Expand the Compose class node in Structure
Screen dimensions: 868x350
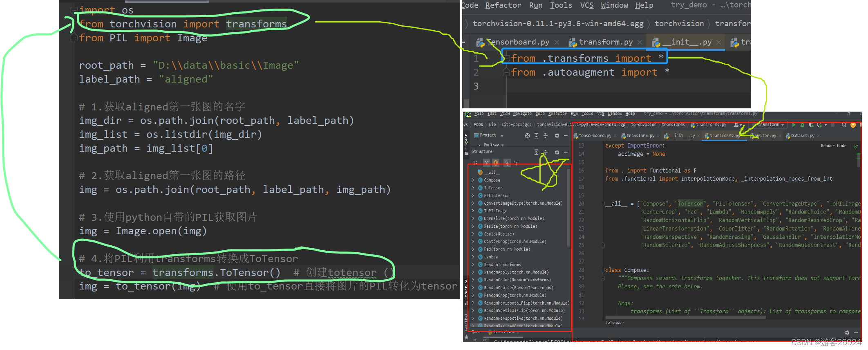[x=473, y=180]
